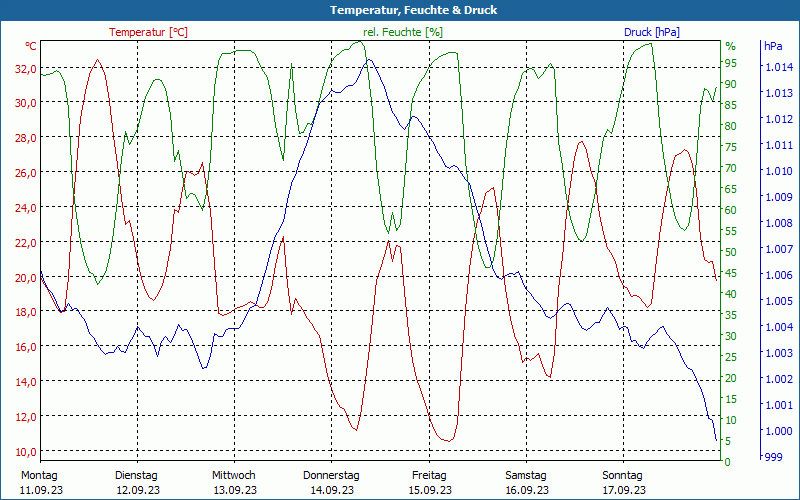Click the green '%' axis unit label
800x500 pixels.
[730, 46]
